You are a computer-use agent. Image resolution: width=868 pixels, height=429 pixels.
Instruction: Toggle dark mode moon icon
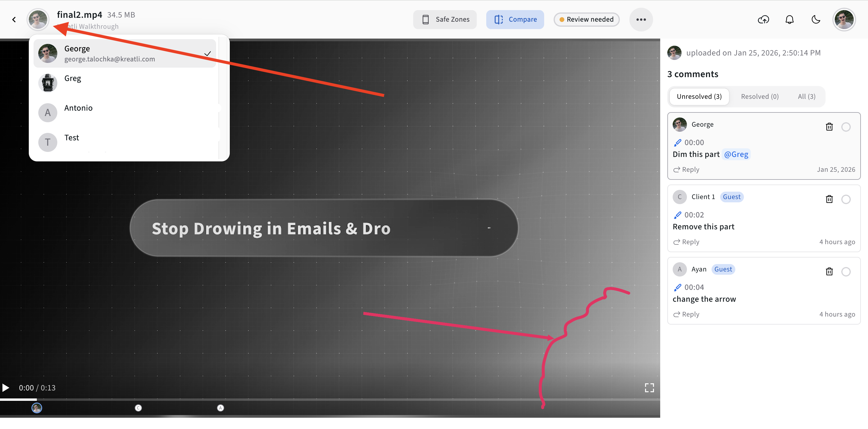816,20
